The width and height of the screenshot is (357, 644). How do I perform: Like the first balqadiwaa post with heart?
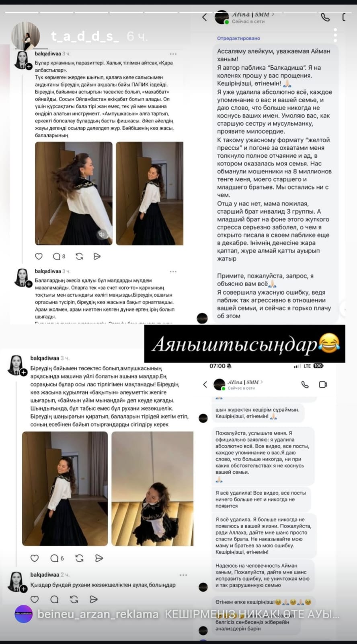pos(39,256)
